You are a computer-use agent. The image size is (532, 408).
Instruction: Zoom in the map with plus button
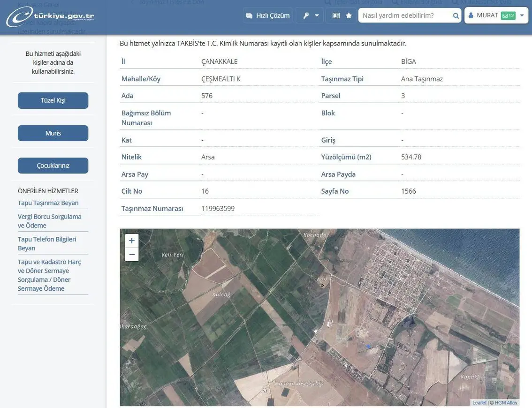coord(132,241)
